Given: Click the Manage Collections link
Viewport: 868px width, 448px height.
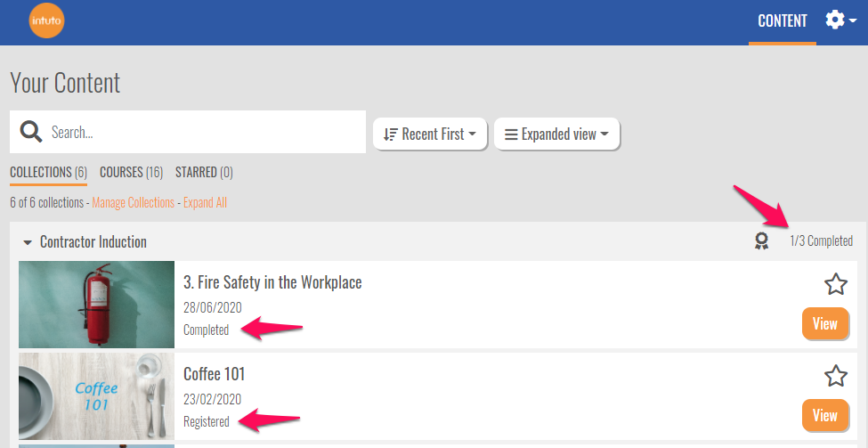Looking at the screenshot, I should 133,203.
